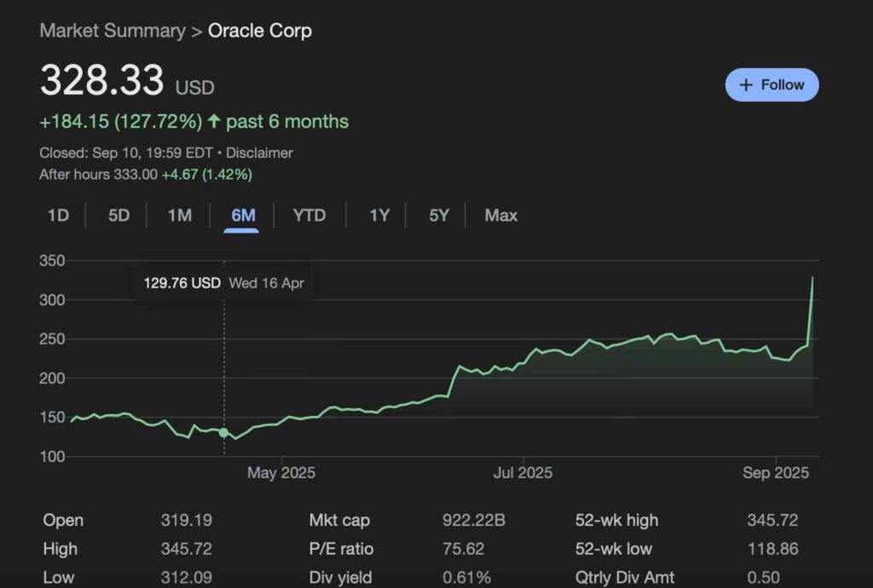
Task: Click the Open value 319.19
Action: pos(187,520)
